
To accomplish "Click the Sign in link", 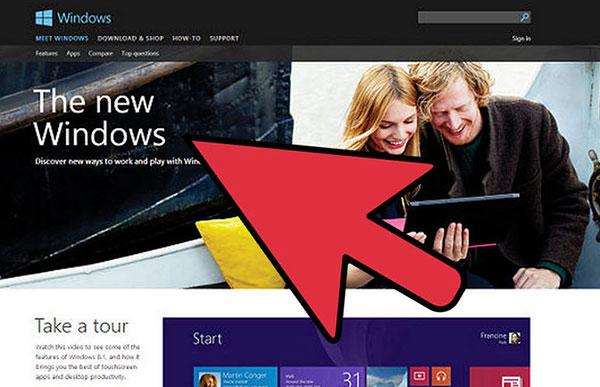I will click(521, 38).
